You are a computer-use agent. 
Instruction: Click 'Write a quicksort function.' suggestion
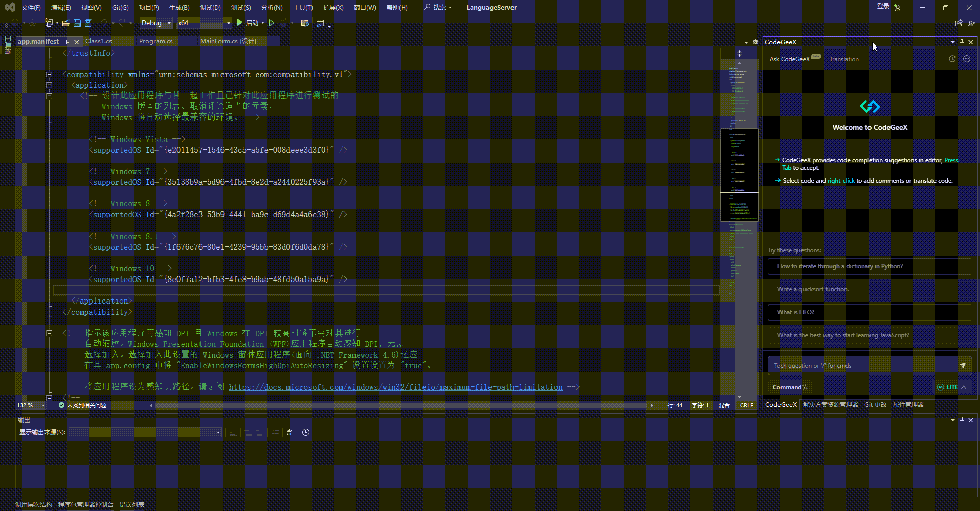pyautogui.click(x=870, y=289)
